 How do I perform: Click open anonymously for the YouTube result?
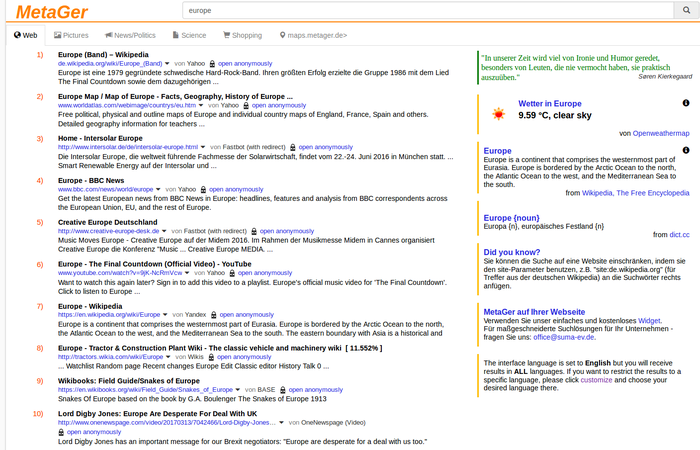(x=265, y=273)
